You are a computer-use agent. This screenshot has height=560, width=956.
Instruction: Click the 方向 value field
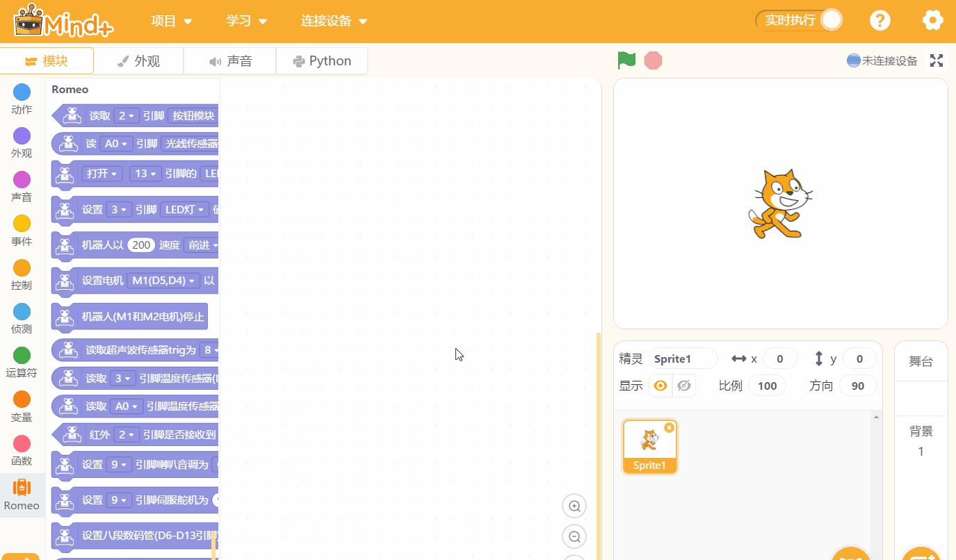pyautogui.click(x=857, y=386)
